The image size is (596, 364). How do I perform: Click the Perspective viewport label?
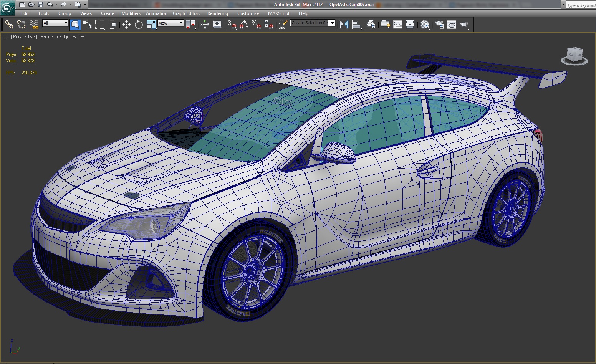click(24, 37)
